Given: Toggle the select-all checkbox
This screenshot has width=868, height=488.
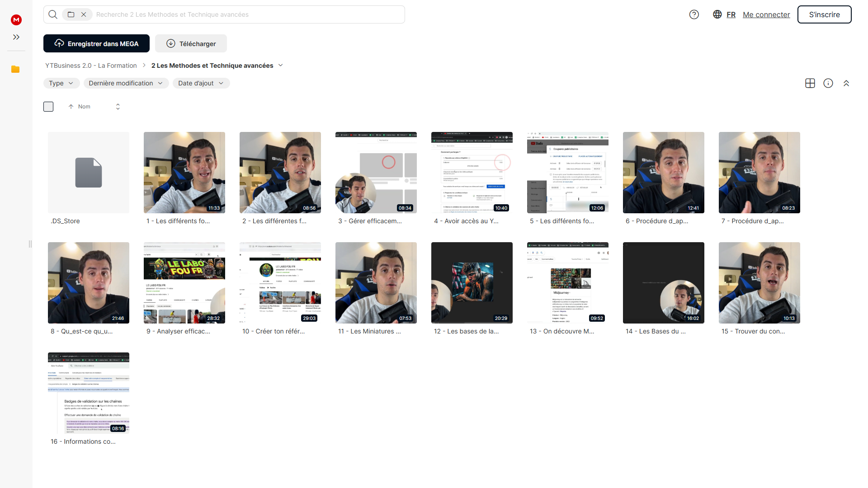Looking at the screenshot, I should 48,107.
